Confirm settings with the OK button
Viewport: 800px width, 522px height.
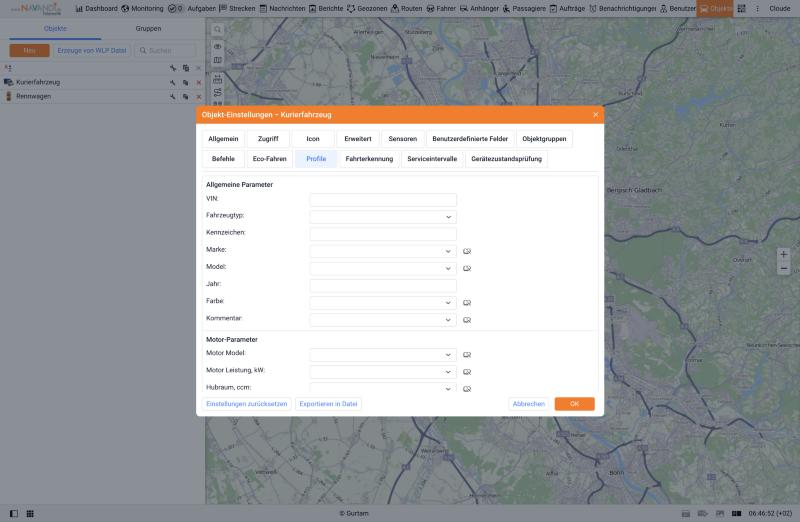(x=574, y=404)
